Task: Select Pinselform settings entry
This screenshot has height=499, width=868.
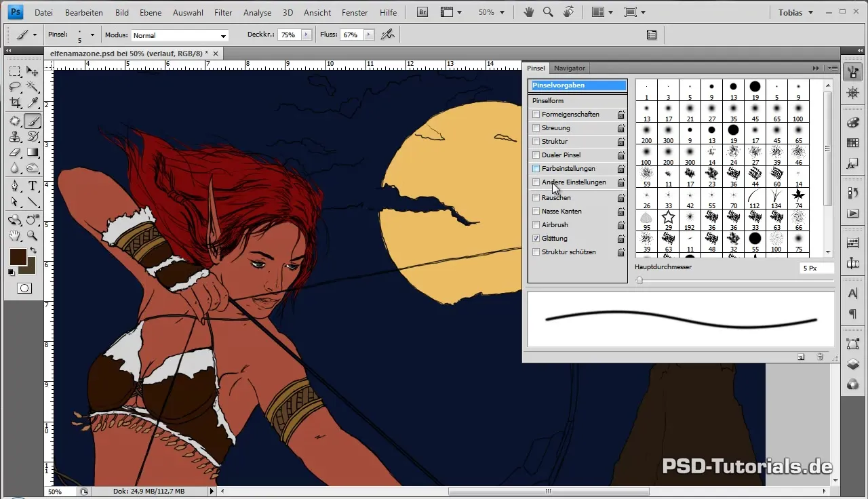Action: [548, 100]
